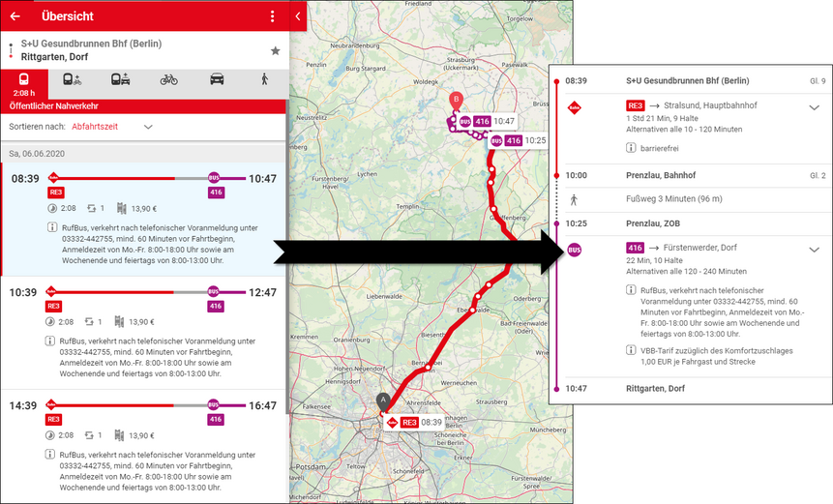Click the Prenzlau, ZOB stop

[653, 223]
